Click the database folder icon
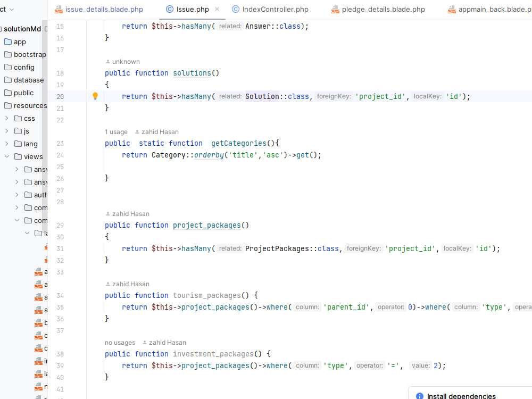This screenshot has width=532, height=399. (x=8, y=80)
